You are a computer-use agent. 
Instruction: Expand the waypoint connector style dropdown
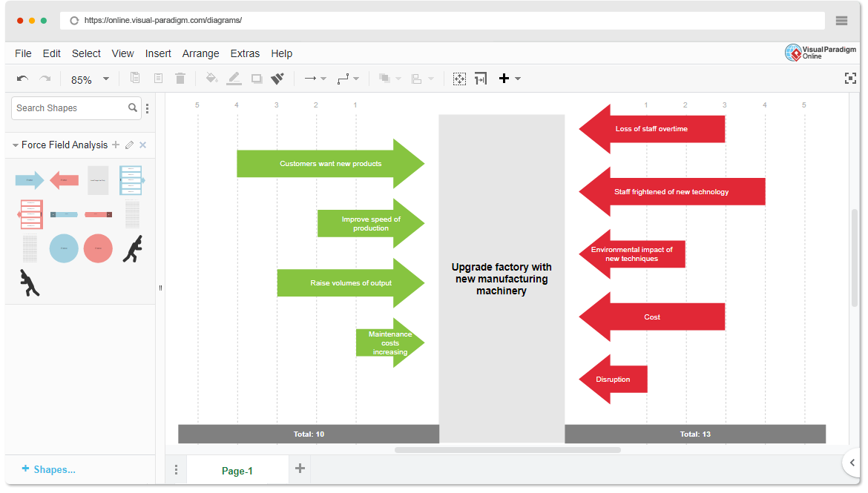[x=348, y=79]
